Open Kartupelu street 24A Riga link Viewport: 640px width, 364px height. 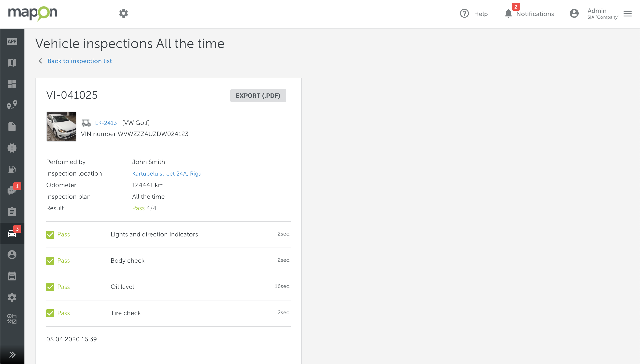click(167, 174)
